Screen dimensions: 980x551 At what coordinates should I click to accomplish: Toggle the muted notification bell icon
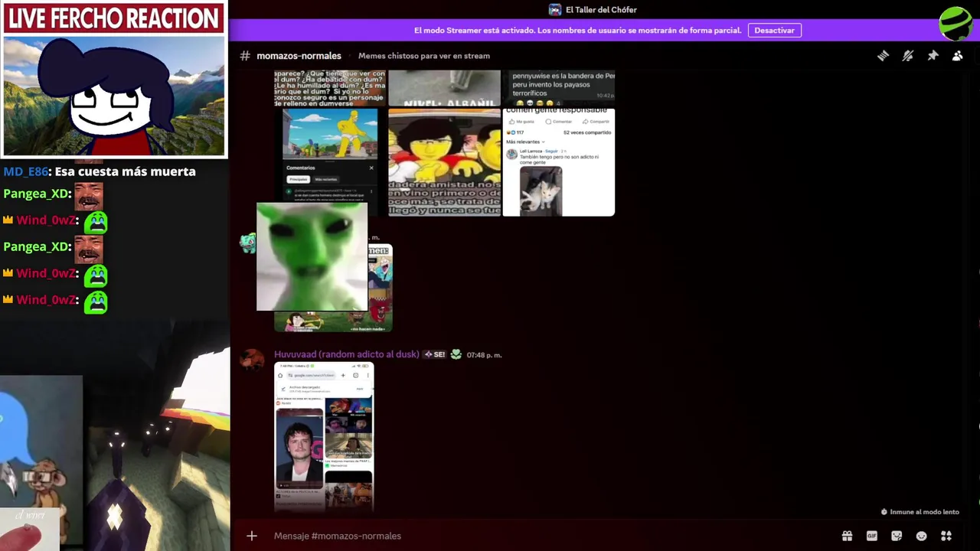coord(908,56)
